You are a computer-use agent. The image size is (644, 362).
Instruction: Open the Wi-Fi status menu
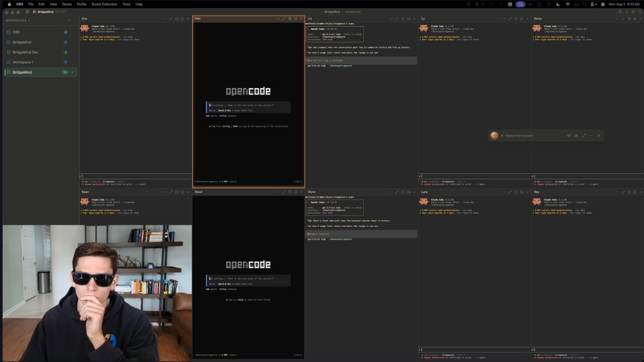(x=568, y=4)
